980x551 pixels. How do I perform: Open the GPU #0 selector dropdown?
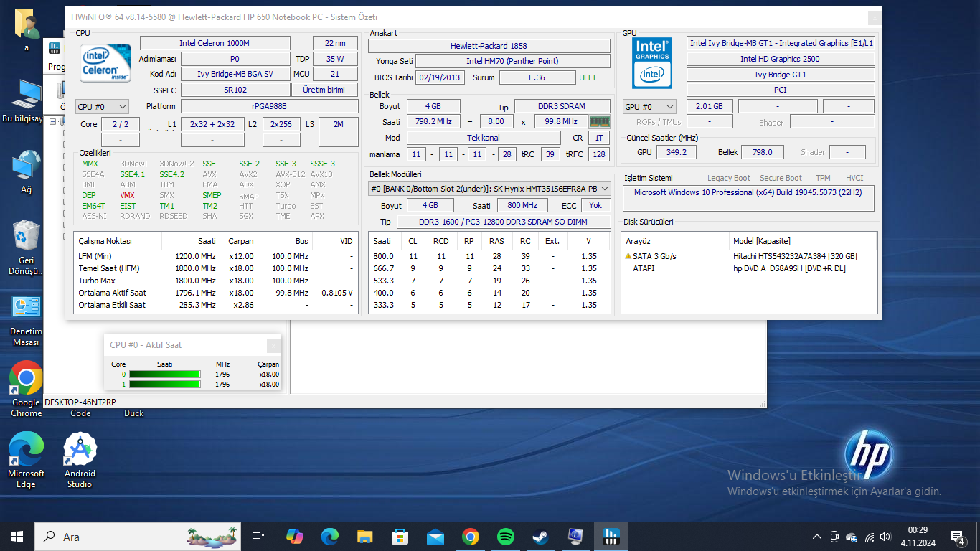pyautogui.click(x=649, y=107)
